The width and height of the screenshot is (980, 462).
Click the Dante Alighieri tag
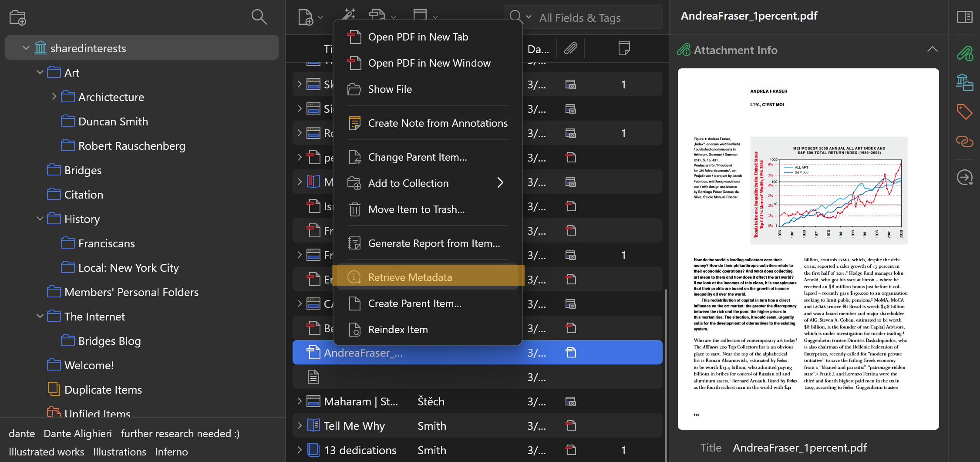click(x=77, y=434)
